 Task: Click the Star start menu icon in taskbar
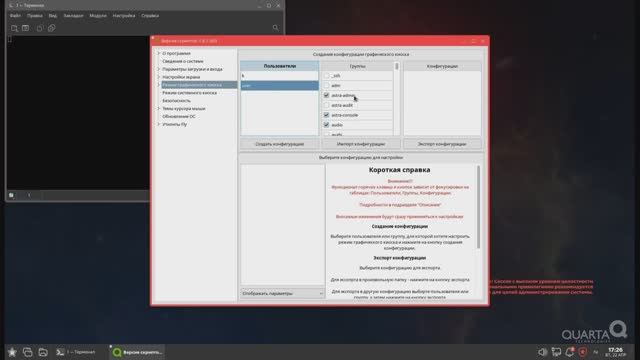click(12, 352)
